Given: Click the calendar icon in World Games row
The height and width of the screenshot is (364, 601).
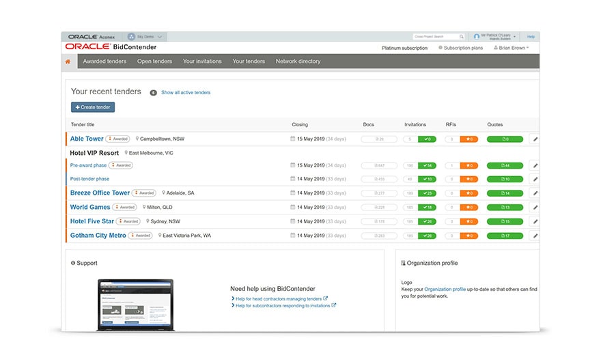Looking at the screenshot, I should click(x=293, y=207).
